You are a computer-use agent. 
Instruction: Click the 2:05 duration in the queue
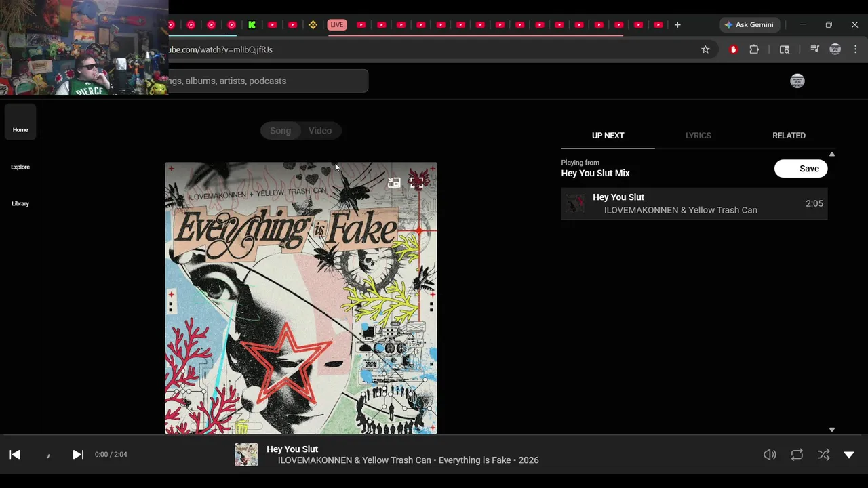(814, 203)
